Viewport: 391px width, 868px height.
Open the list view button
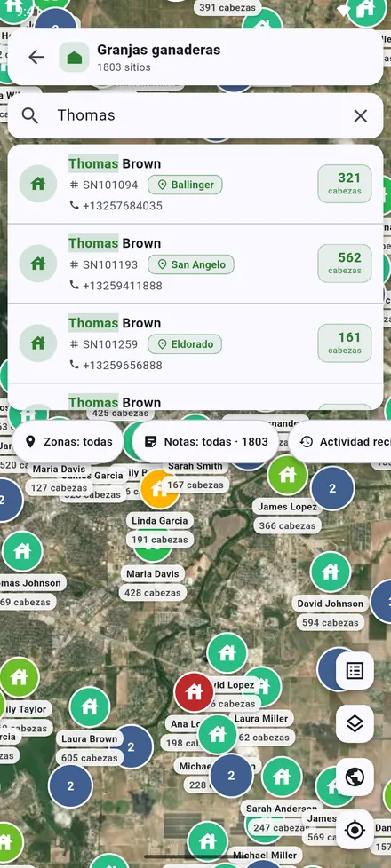coord(355,670)
